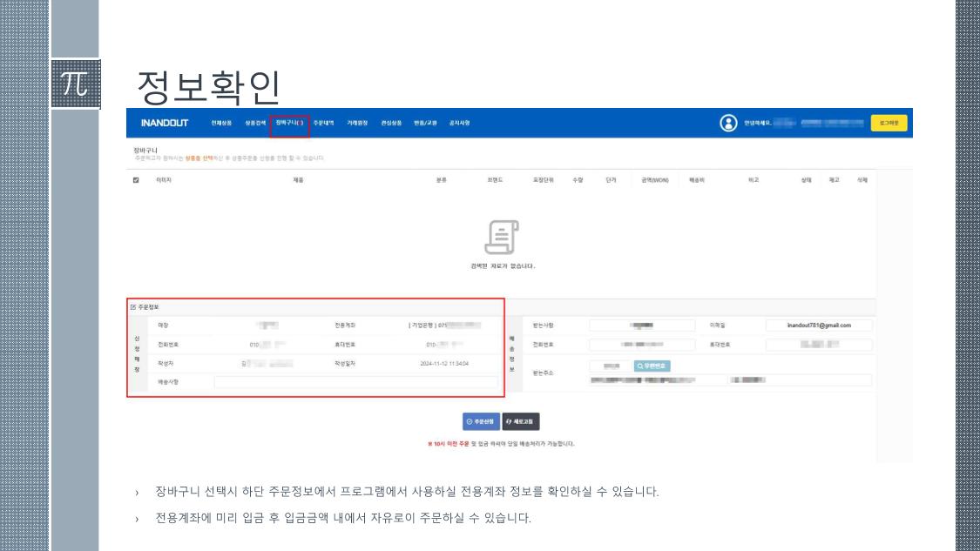Image resolution: width=980 pixels, height=551 pixels.
Task: Click the user profile avatar icon
Action: [x=728, y=123]
